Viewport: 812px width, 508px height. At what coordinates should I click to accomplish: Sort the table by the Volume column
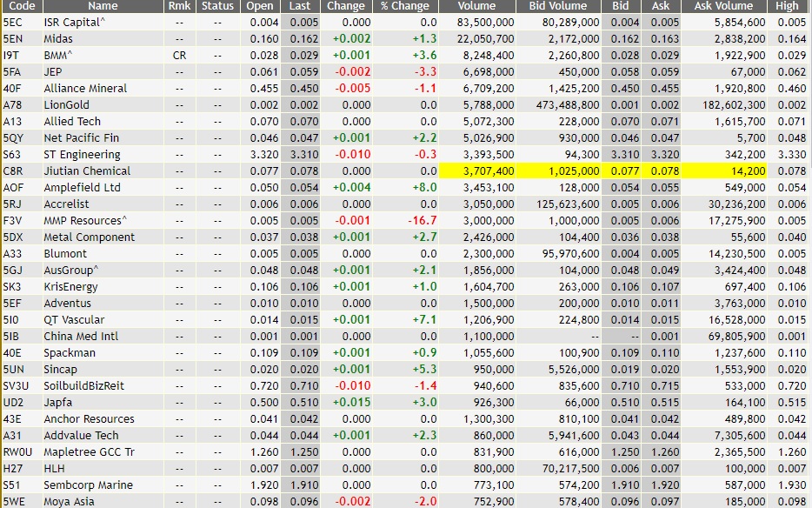(x=476, y=7)
